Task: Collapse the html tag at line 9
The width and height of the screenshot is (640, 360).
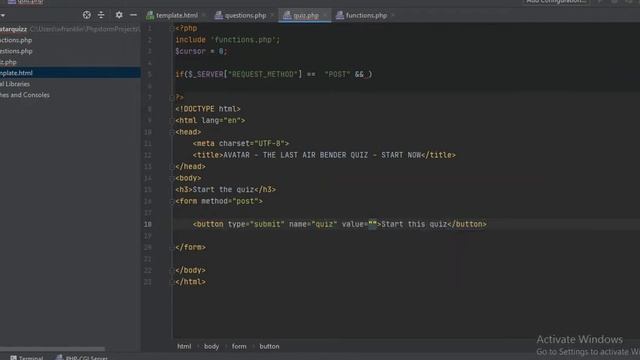Action: coord(172,120)
